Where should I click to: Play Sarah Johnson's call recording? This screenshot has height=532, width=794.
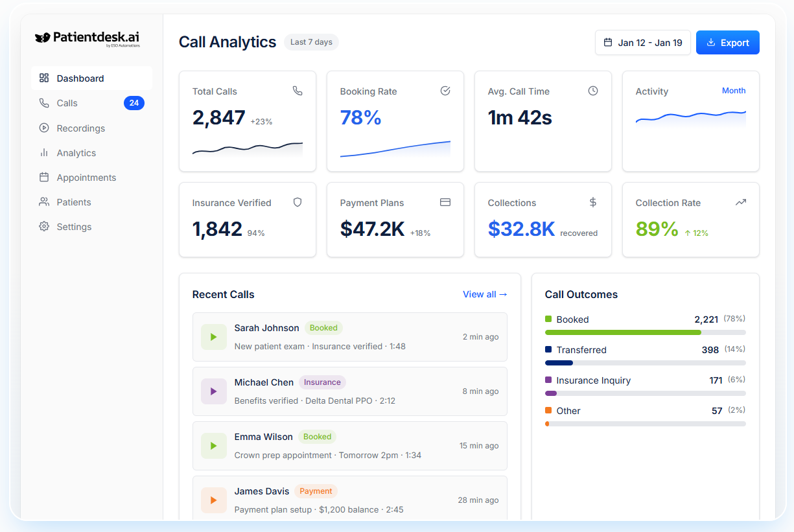click(x=214, y=336)
